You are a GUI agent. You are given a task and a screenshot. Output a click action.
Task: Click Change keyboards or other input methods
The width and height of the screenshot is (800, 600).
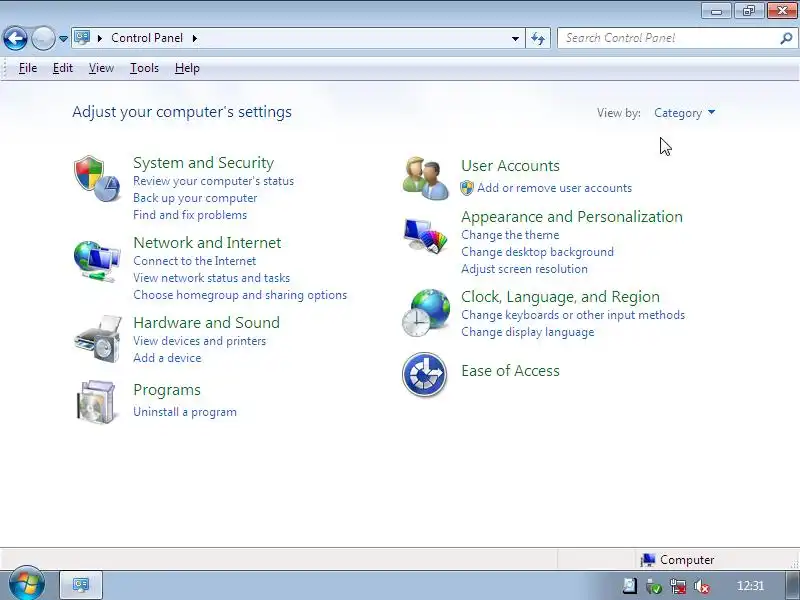[x=573, y=315]
